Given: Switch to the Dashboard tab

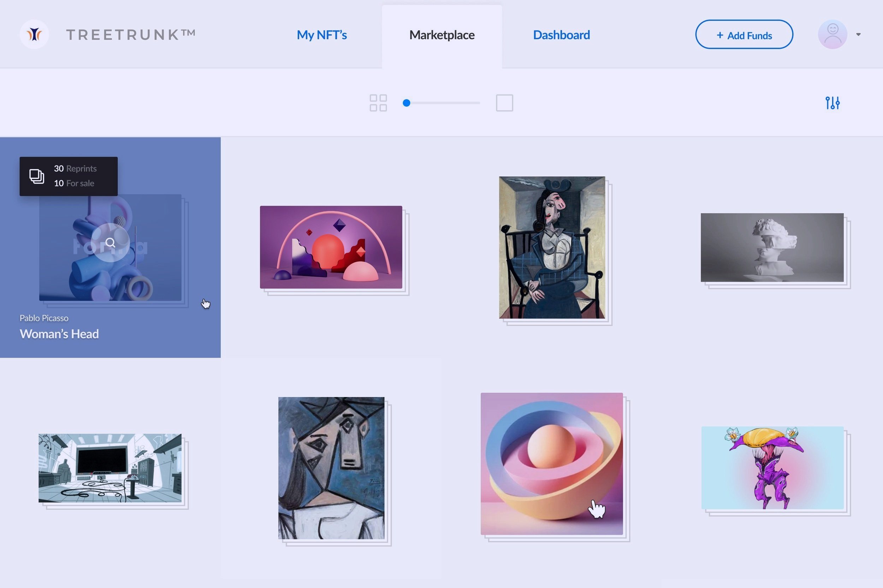Looking at the screenshot, I should tap(561, 35).
